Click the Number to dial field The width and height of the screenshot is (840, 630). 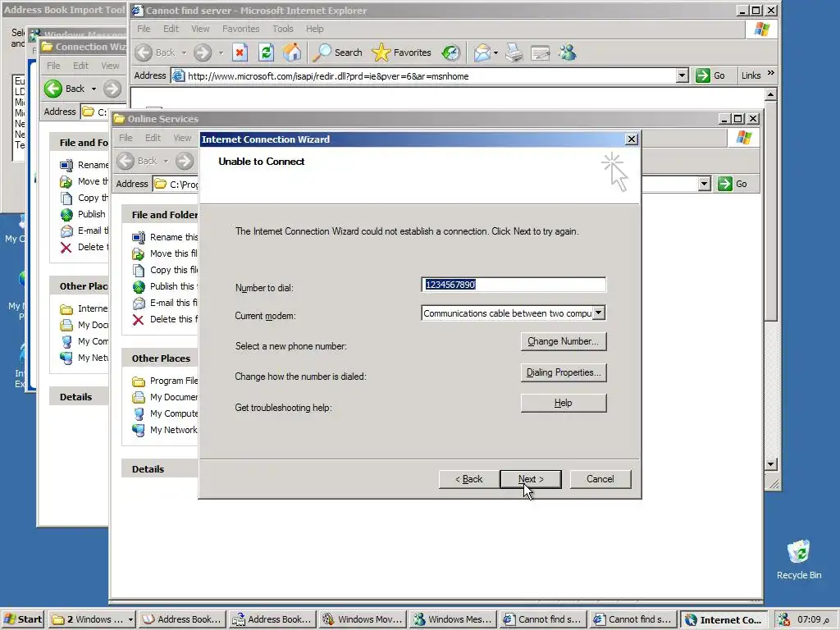[x=514, y=285]
